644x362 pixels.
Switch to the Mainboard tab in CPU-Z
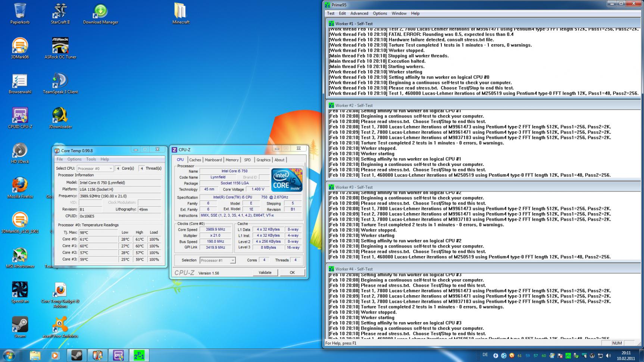click(x=213, y=160)
